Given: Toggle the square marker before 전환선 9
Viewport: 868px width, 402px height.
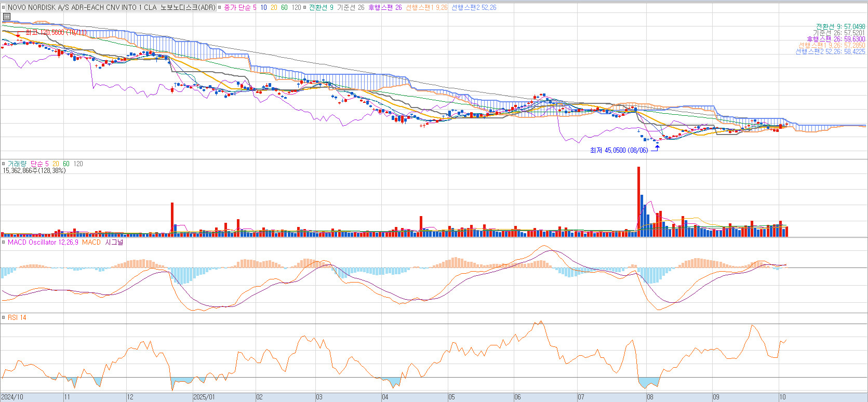Looking at the screenshot, I should [x=305, y=8].
